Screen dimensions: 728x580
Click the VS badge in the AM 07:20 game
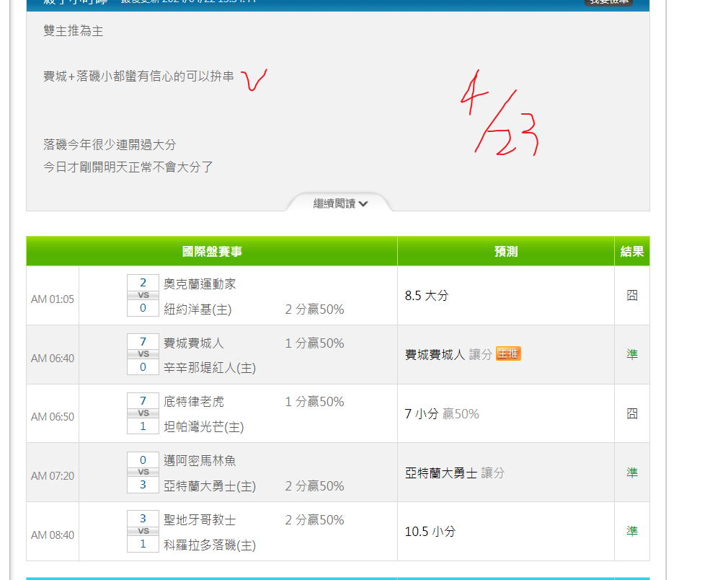coord(143,473)
